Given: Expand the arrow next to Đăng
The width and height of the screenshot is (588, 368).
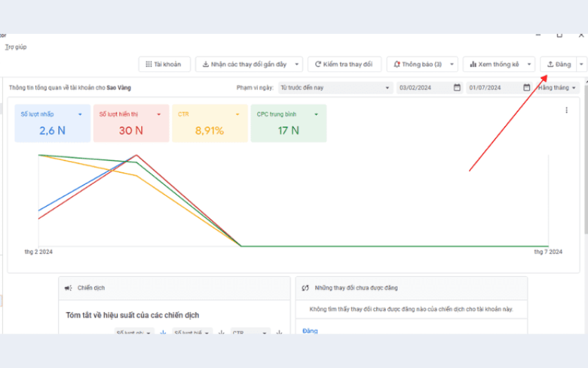Looking at the screenshot, I should click(581, 64).
